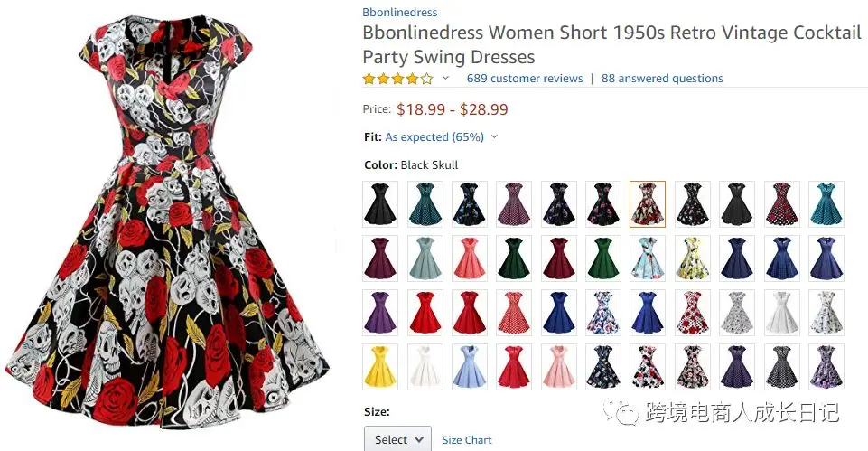Viewport: 868px width, 451px height.
Task: Open the 88 answered questions link
Action: point(662,78)
